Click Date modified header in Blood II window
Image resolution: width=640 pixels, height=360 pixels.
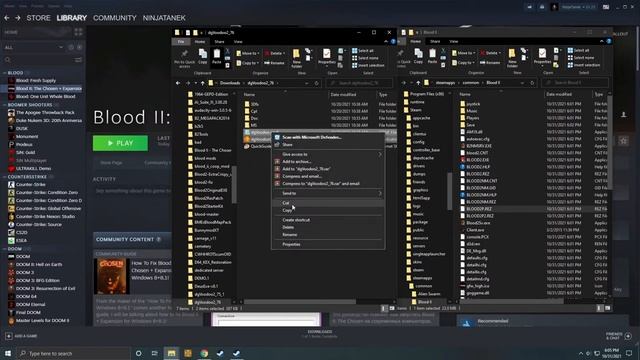pyautogui.click(x=558, y=94)
